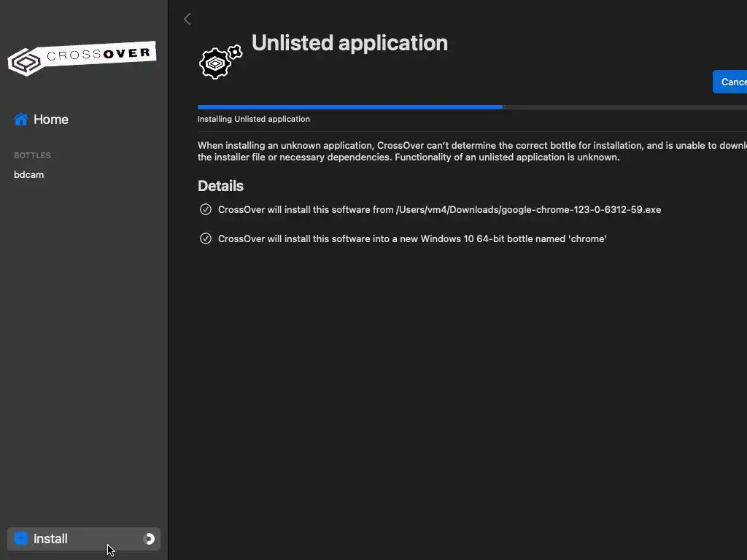Open the Home label in the sidebar
This screenshot has height=560, width=747.
pos(51,120)
